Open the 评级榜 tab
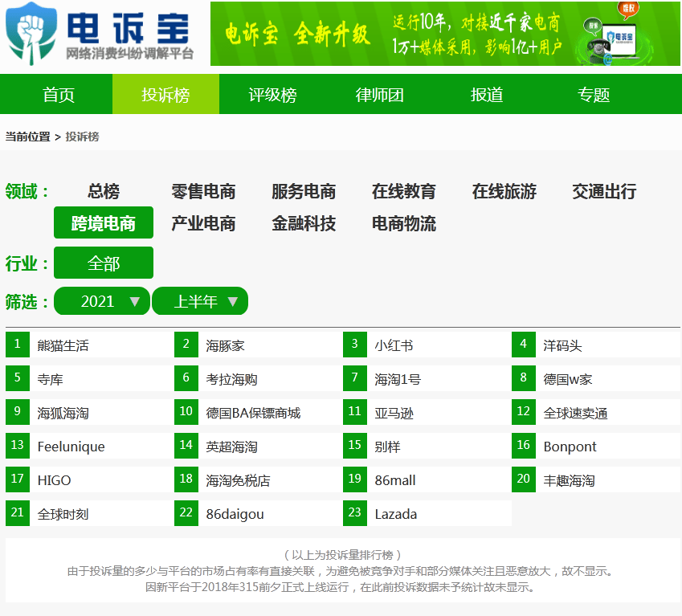682x616 pixels. [272, 94]
